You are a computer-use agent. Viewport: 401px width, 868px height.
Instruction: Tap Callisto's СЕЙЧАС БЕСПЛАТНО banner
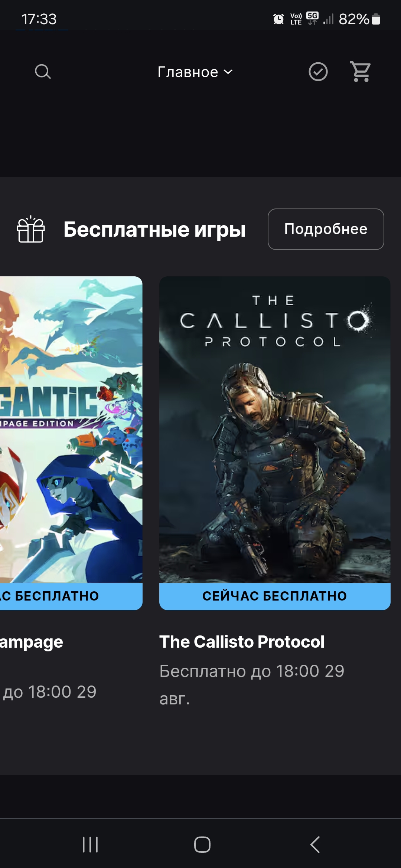point(275,596)
